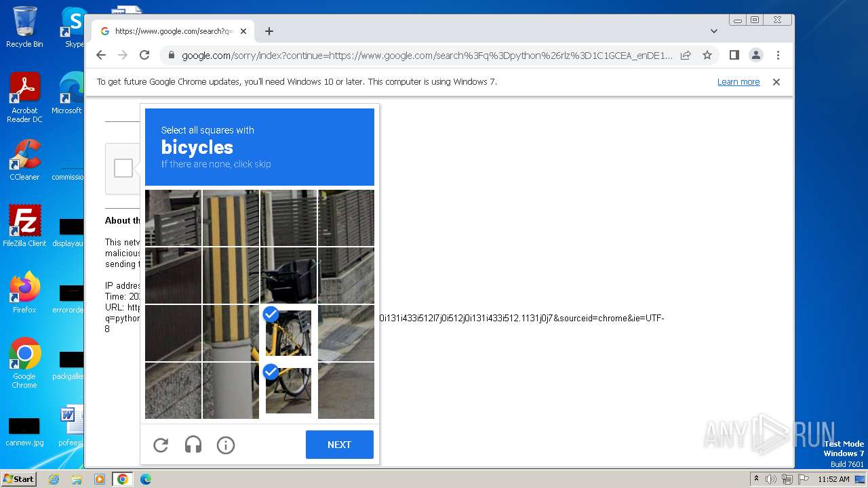Image resolution: width=868 pixels, height=488 pixels.
Task: Get an audio challenge via headphones icon
Action: pyautogui.click(x=193, y=445)
